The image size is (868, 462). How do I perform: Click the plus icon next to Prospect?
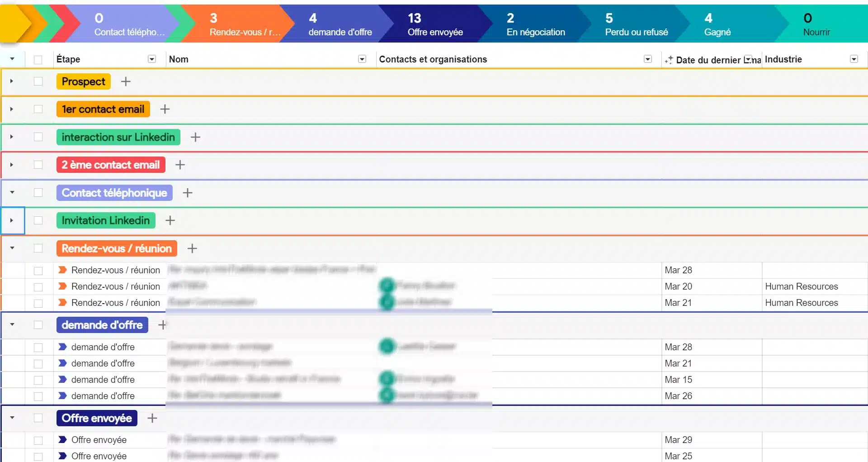tap(126, 81)
